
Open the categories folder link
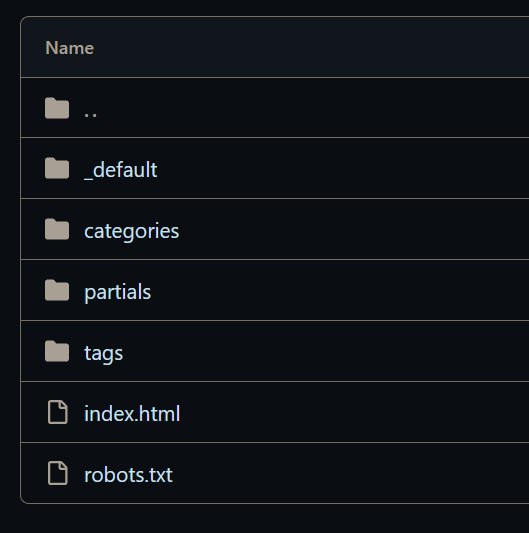(132, 231)
